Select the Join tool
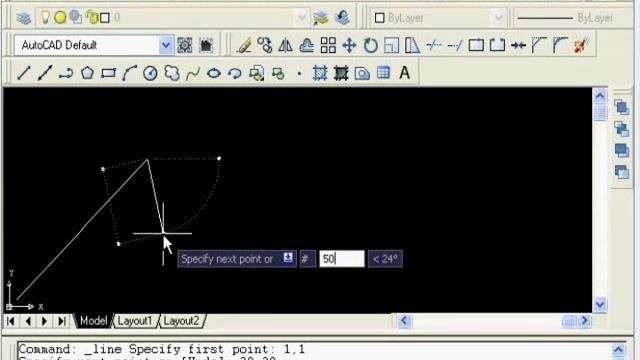The height and width of the screenshot is (360, 640). coord(518,45)
